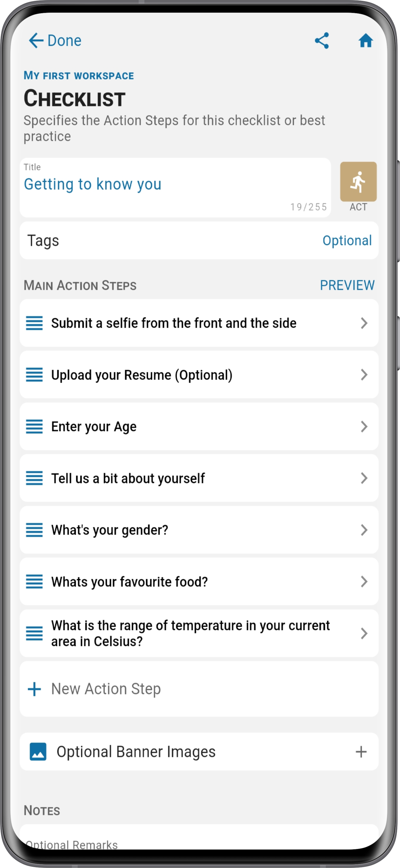400x868 pixels.
Task: Tap drag handle for What's your gender?
Action: pos(34,530)
